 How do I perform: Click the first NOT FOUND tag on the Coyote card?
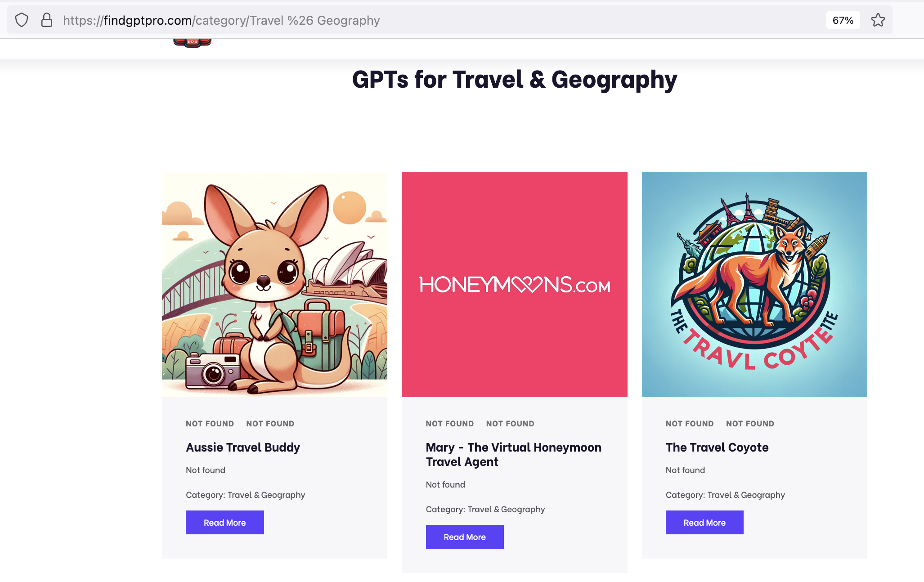coord(690,424)
